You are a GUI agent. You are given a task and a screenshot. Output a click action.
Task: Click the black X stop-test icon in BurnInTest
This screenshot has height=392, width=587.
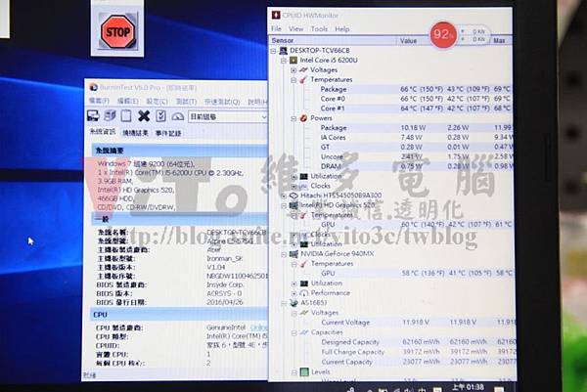(144, 116)
